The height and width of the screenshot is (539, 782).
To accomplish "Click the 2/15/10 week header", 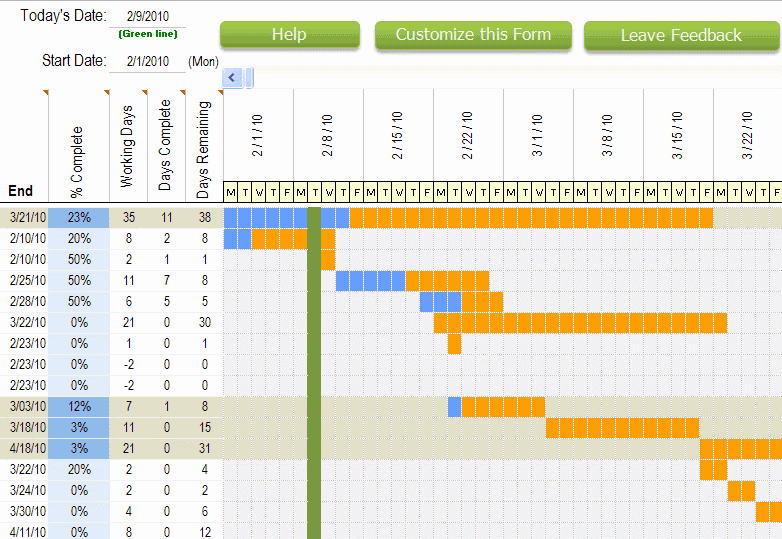I will pos(397,135).
